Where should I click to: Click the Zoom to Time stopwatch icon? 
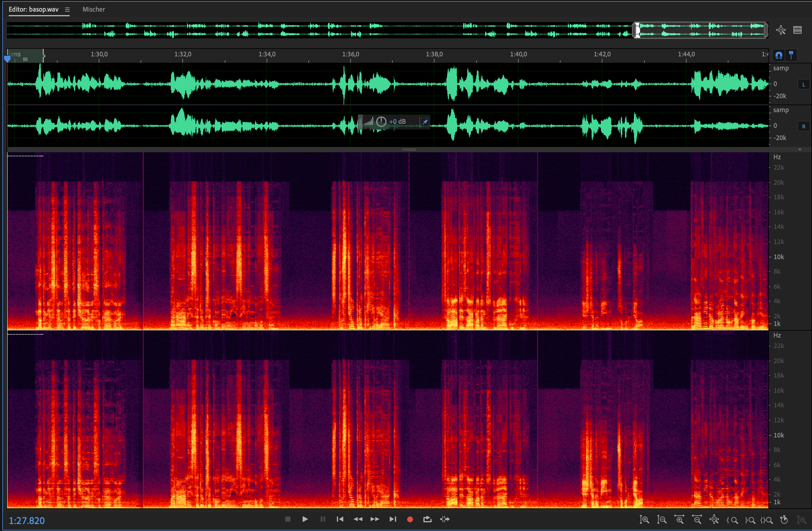(x=784, y=520)
